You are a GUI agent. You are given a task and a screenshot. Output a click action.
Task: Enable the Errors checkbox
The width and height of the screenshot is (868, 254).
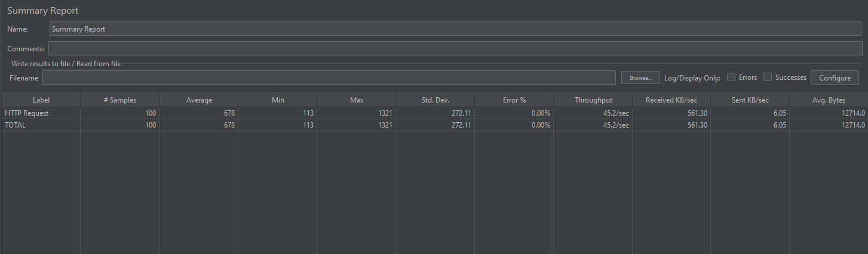tap(731, 78)
